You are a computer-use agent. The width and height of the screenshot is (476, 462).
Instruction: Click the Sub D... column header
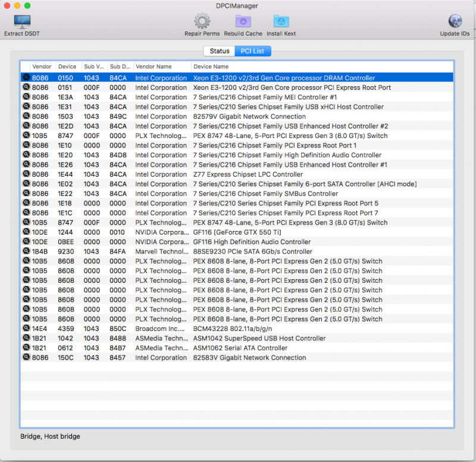(x=119, y=67)
